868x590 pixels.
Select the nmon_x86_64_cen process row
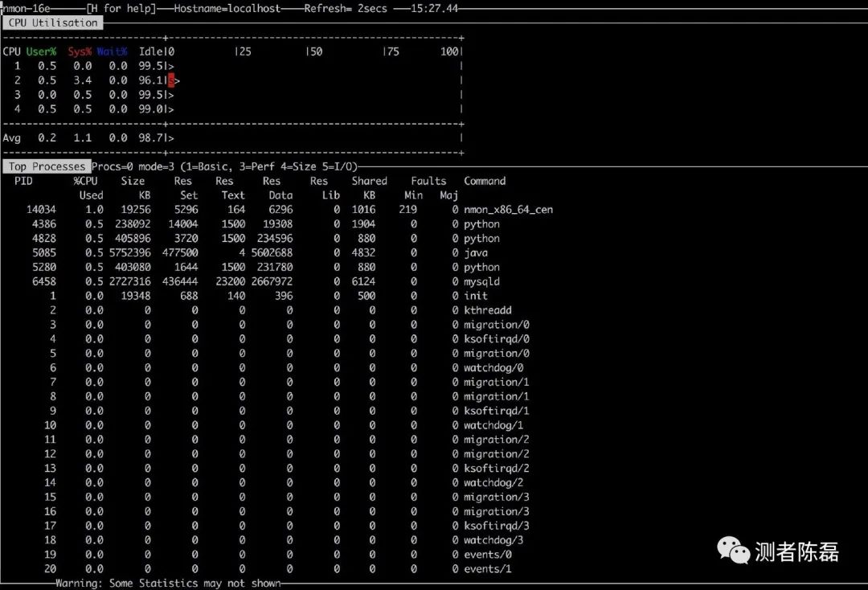click(289, 210)
